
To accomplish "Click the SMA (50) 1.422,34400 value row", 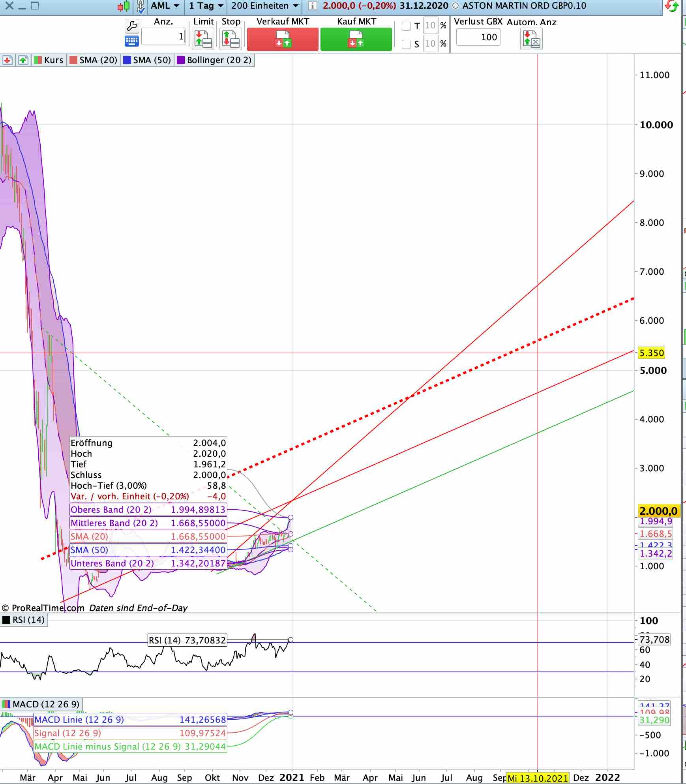I will click(x=148, y=550).
